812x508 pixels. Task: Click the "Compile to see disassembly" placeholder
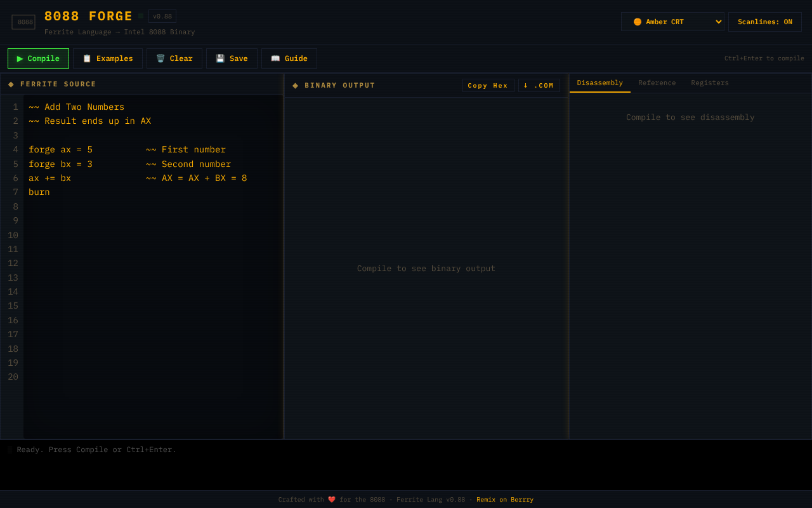(690, 117)
